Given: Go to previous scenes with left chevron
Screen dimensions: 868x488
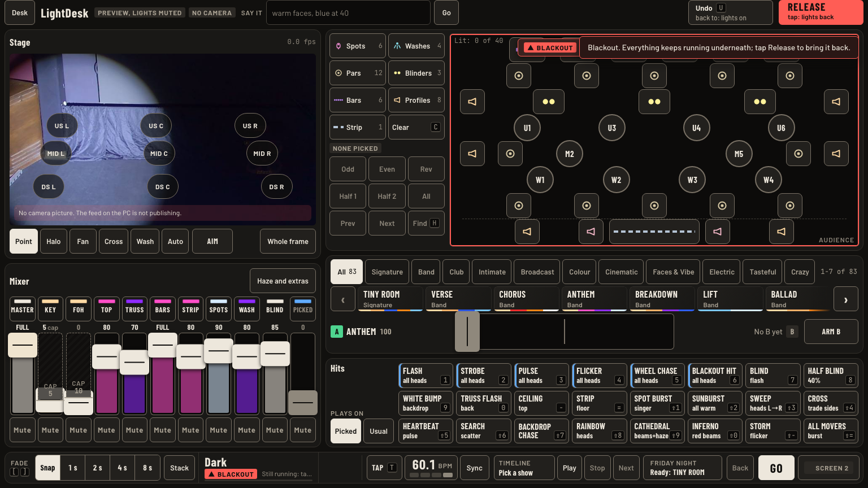Looking at the screenshot, I should (x=343, y=300).
